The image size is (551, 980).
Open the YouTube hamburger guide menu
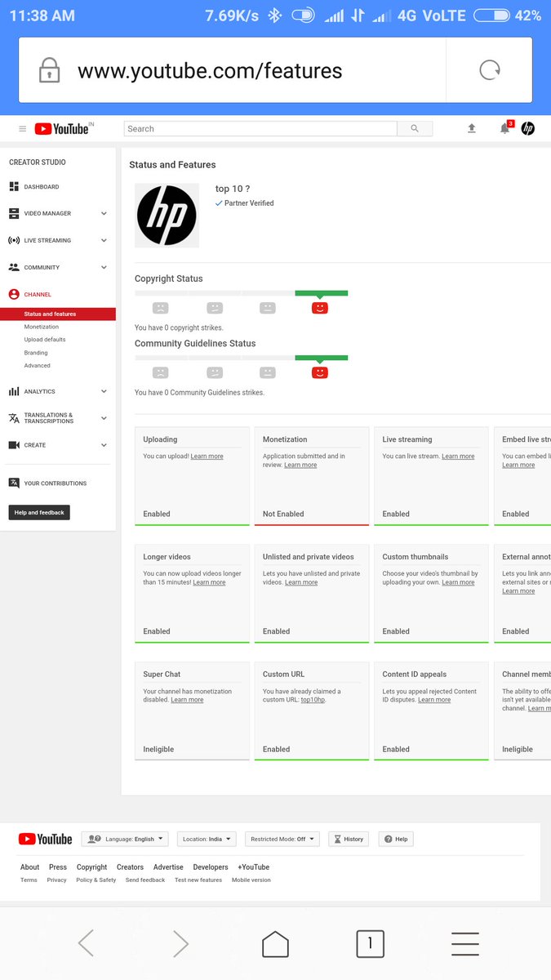[22, 129]
